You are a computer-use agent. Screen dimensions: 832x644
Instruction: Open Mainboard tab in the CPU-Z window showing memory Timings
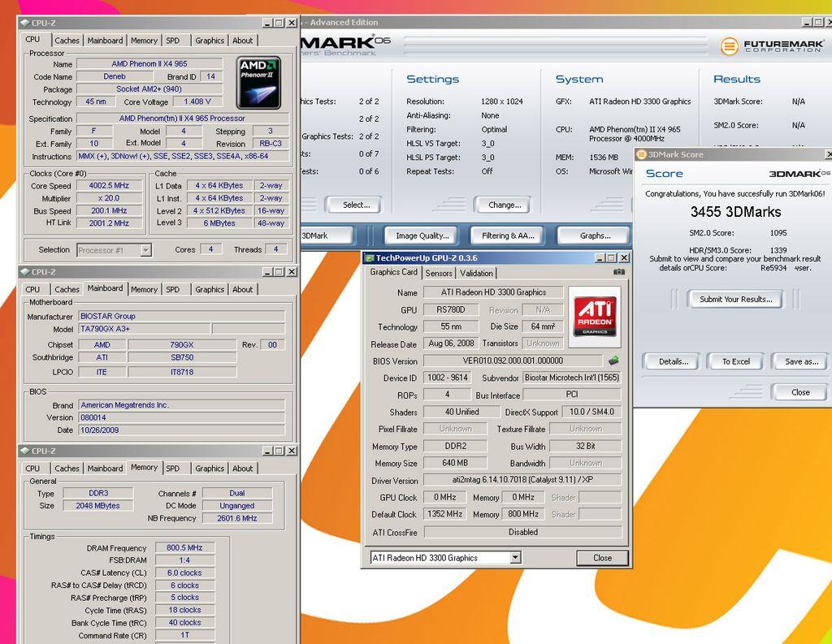click(x=105, y=469)
